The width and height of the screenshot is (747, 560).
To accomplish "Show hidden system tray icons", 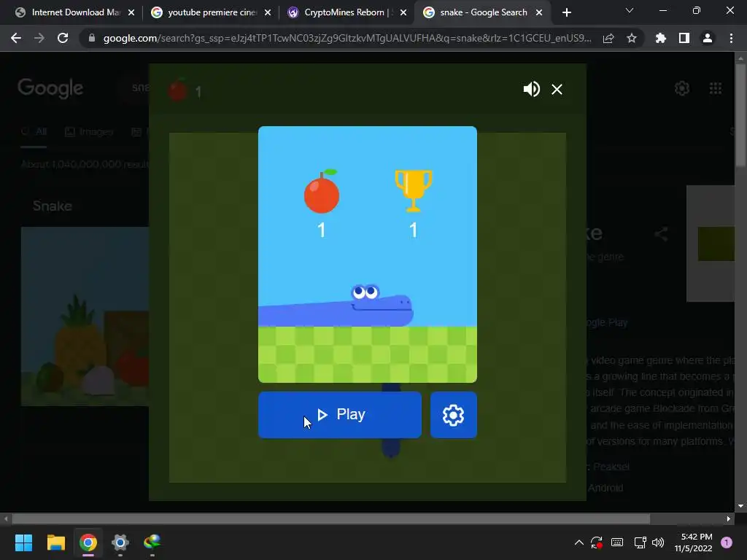I will pos(578,542).
